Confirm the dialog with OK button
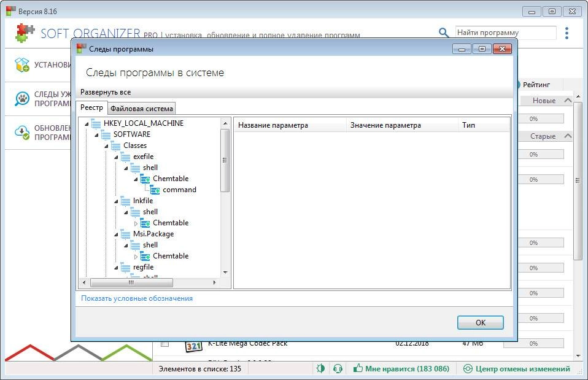The image size is (588, 380). (x=481, y=323)
